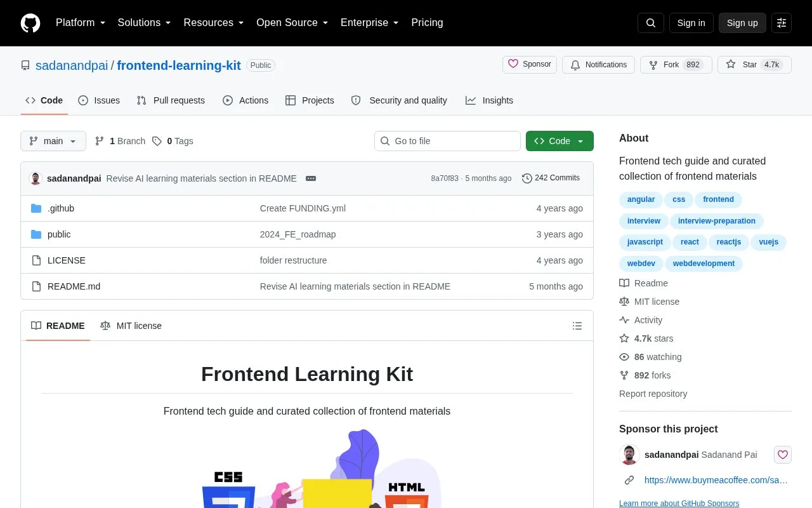The image size is (812, 508).
Task: Expand the Platform menu
Action: pos(81,23)
